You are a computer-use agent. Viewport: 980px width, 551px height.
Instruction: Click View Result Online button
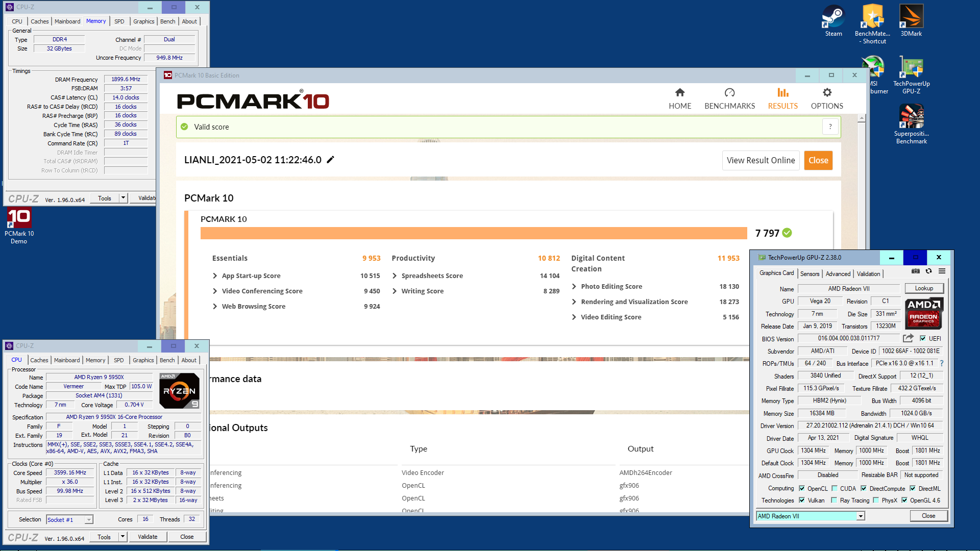(761, 160)
